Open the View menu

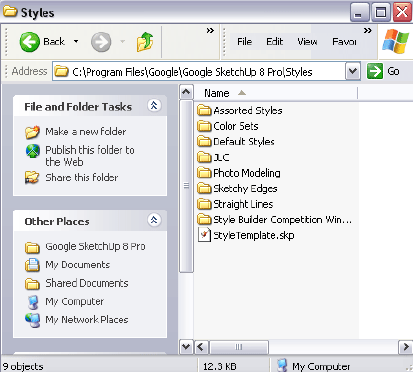307,42
